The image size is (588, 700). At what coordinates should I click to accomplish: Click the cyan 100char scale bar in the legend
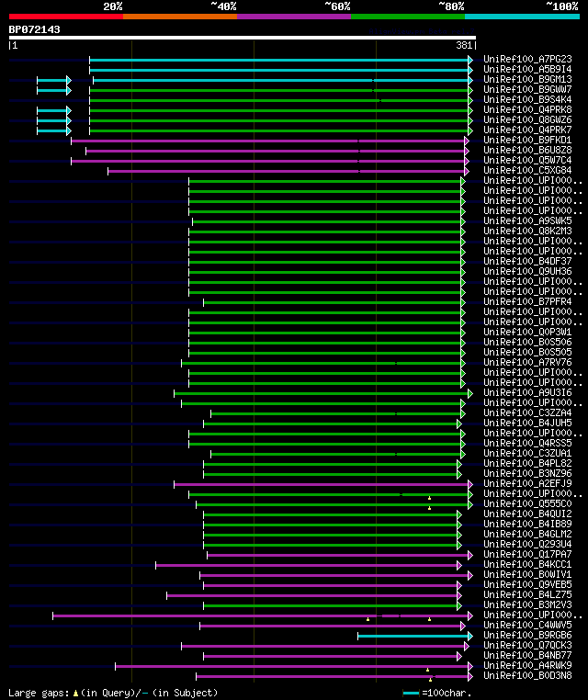pyautogui.click(x=411, y=693)
